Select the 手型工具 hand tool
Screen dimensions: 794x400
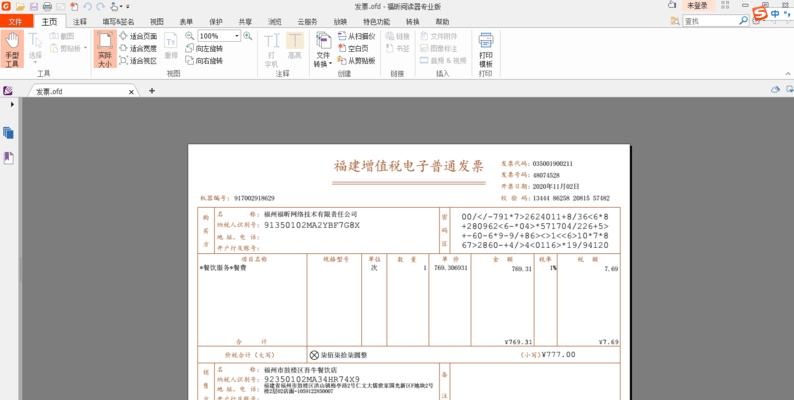tap(12, 49)
